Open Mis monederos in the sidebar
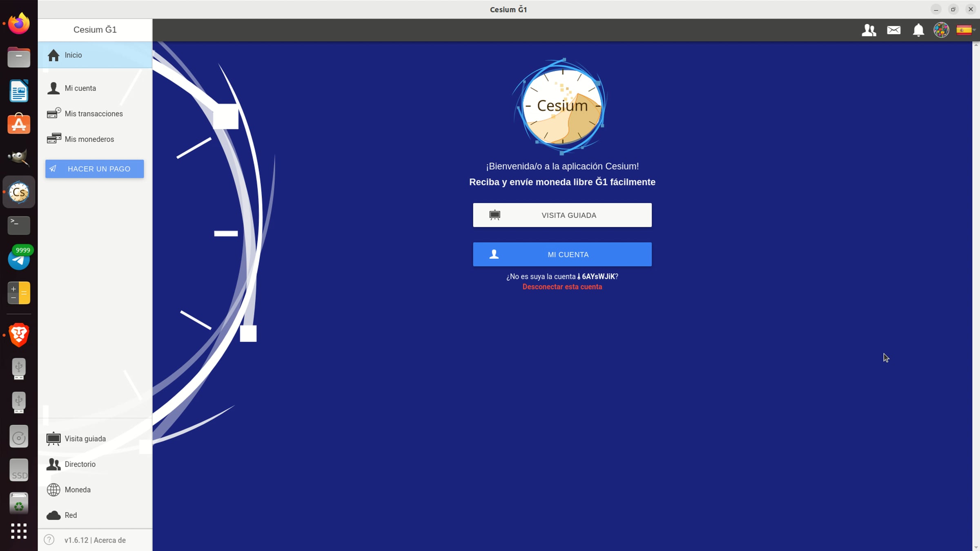Image resolution: width=980 pixels, height=551 pixels. [x=95, y=139]
